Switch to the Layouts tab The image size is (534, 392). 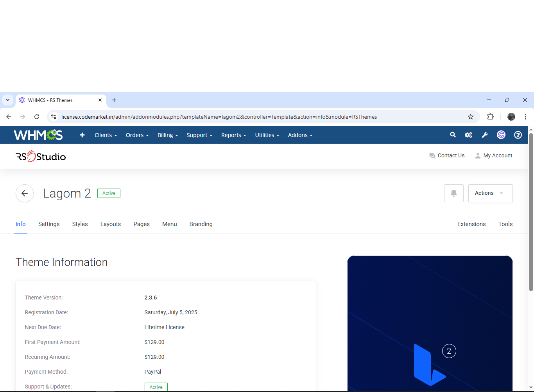111,224
